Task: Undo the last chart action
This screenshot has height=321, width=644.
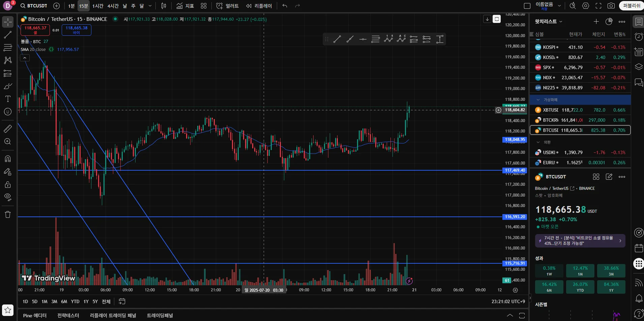Action: (285, 6)
